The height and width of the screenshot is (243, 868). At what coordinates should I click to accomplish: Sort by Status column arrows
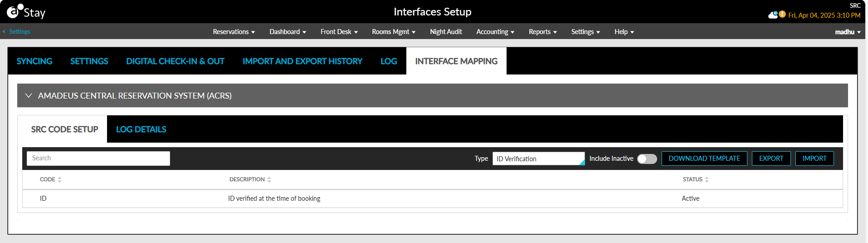707,179
